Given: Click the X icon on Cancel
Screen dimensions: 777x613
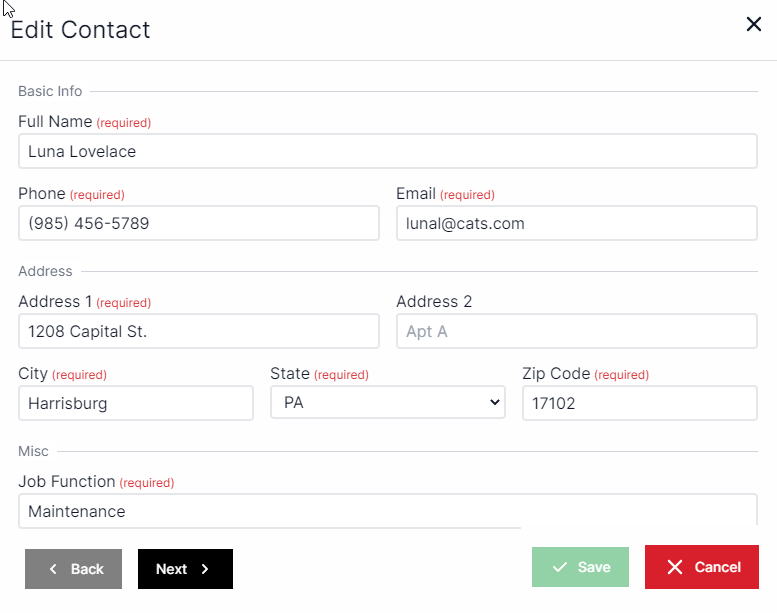Looking at the screenshot, I should [x=675, y=567].
